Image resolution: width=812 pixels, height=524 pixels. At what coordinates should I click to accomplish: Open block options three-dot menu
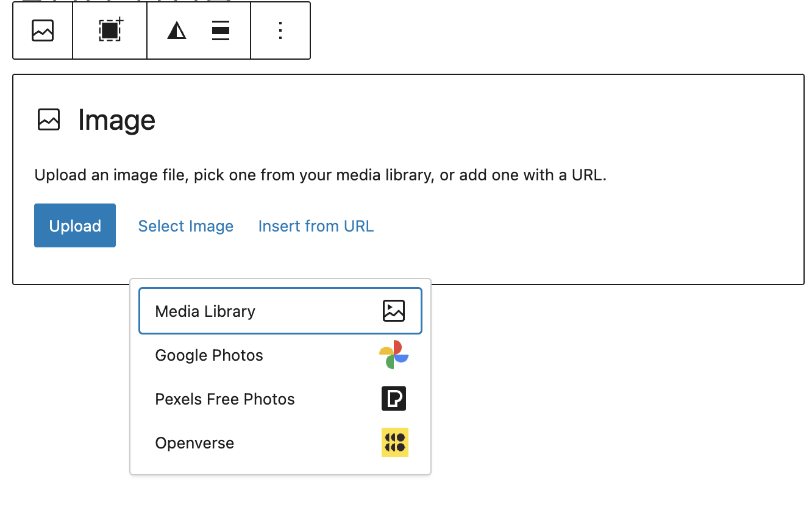(280, 30)
